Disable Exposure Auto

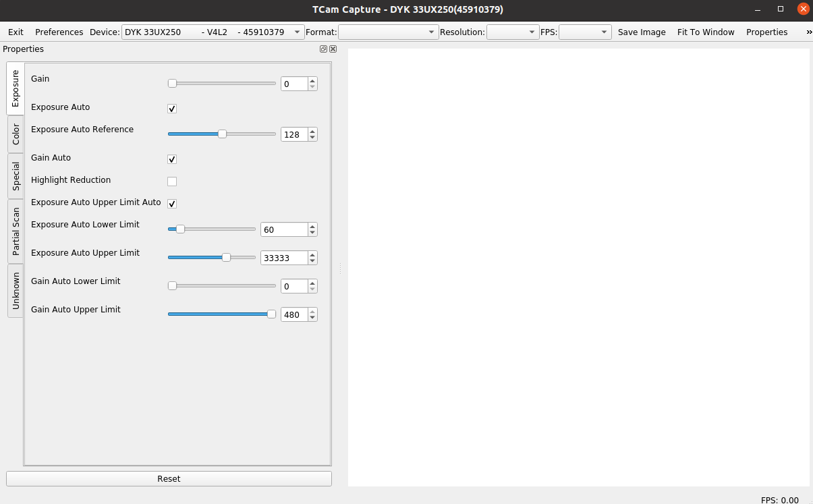pos(172,108)
